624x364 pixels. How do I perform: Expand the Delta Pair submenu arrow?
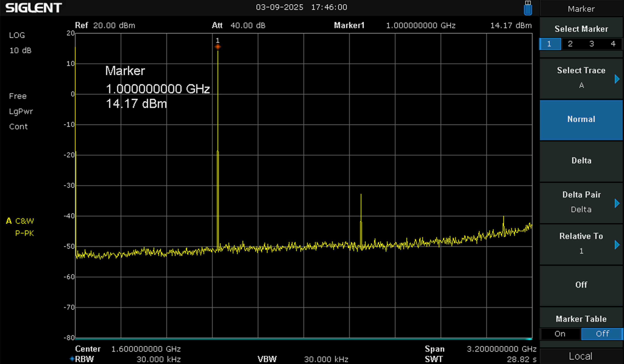[x=617, y=203]
